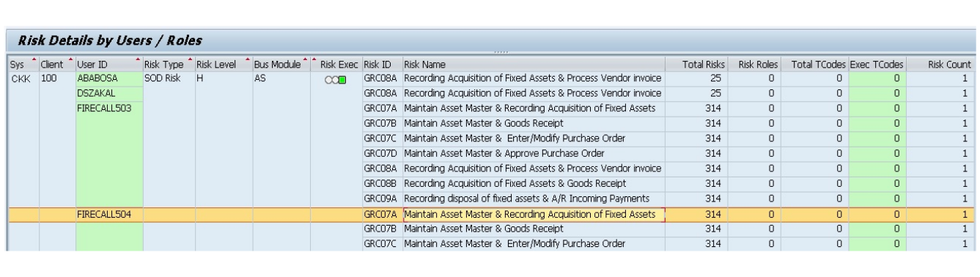
Task: Select the Risk Name column header
Action: 534,64
